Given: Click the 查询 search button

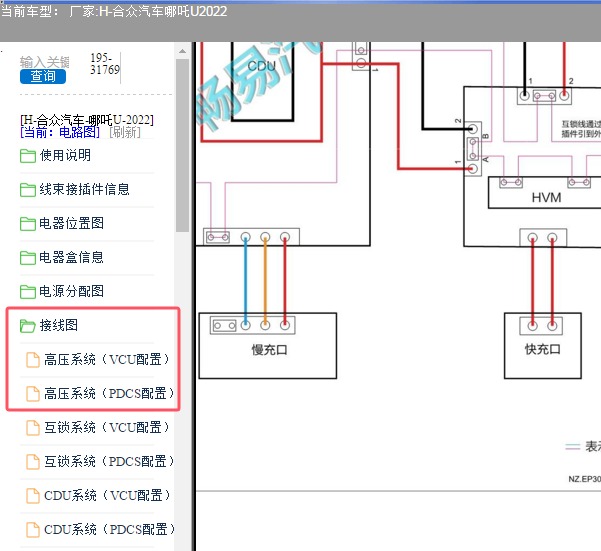Looking at the screenshot, I should (x=43, y=76).
